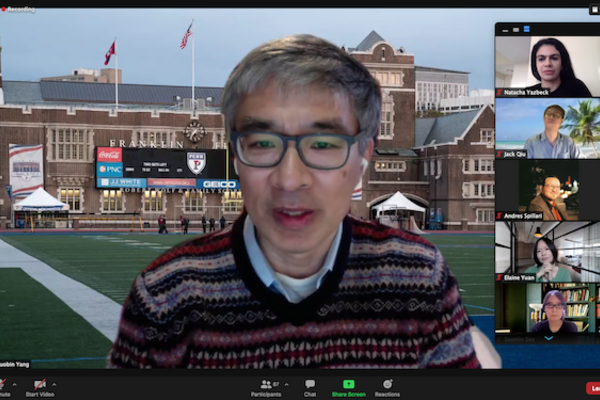
Task: Hide thumbnail videos with the dash icon
Action: pos(505,30)
